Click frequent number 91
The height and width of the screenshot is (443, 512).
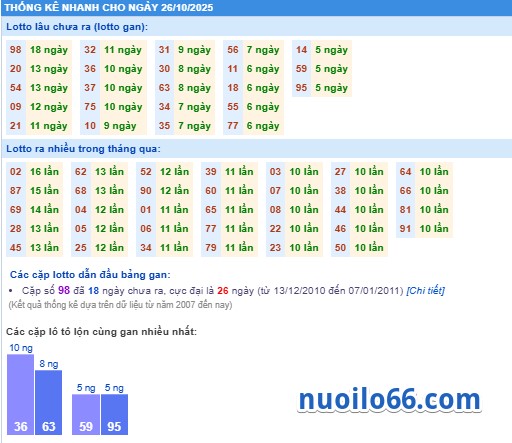coord(405,229)
